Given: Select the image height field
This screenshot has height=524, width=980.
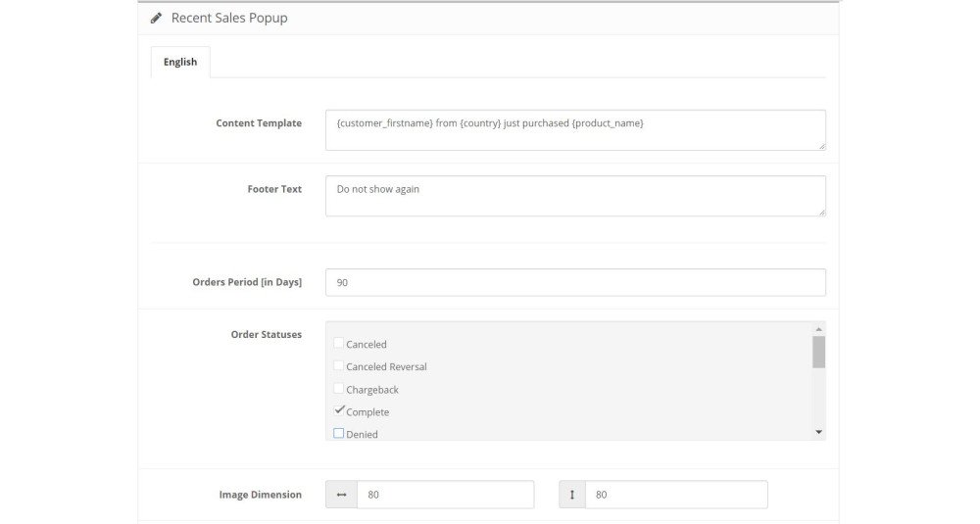Looking at the screenshot, I should point(676,495).
